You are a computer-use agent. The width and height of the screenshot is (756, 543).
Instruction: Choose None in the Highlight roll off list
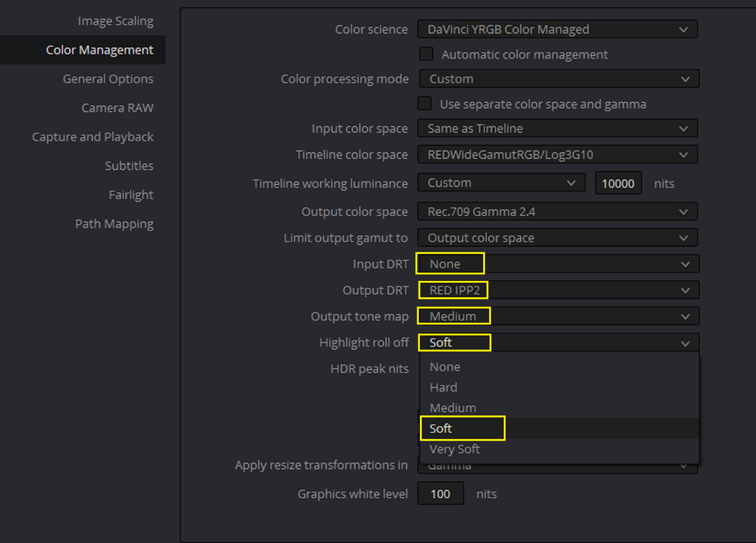559,367
